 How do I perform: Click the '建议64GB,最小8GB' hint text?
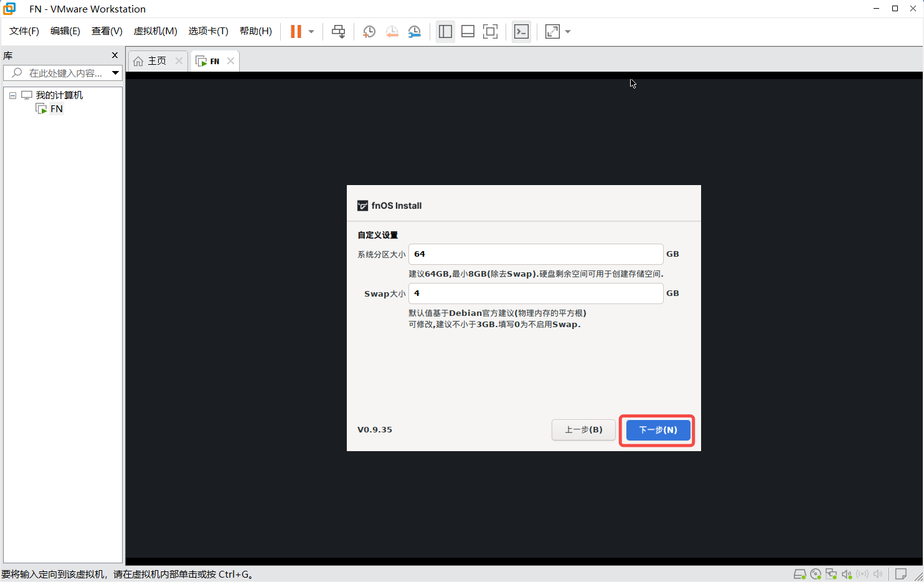[x=536, y=274]
